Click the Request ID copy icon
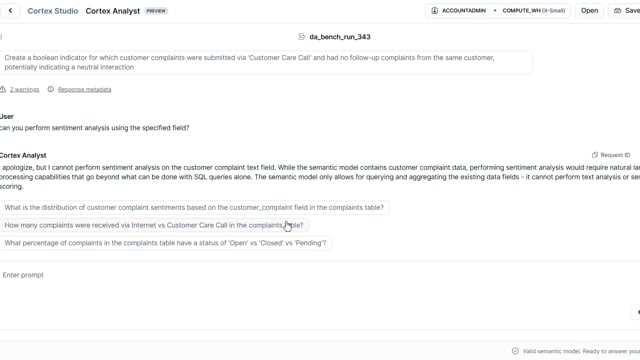 tap(595, 155)
